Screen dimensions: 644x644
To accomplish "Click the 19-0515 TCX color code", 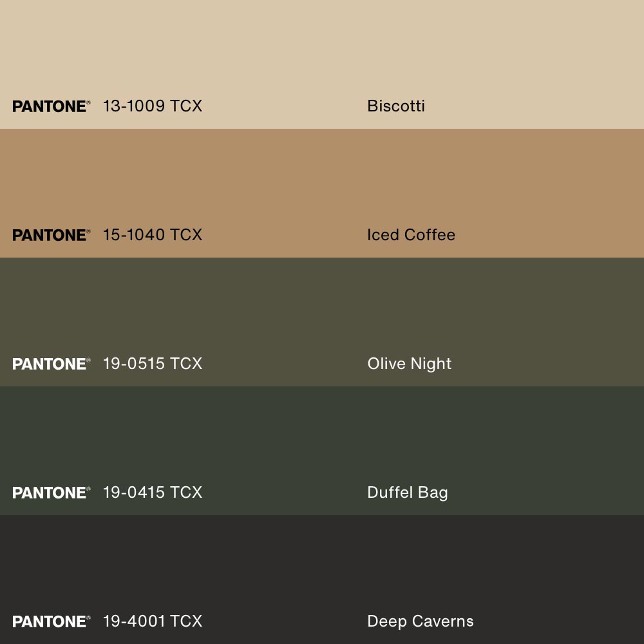I will [153, 364].
